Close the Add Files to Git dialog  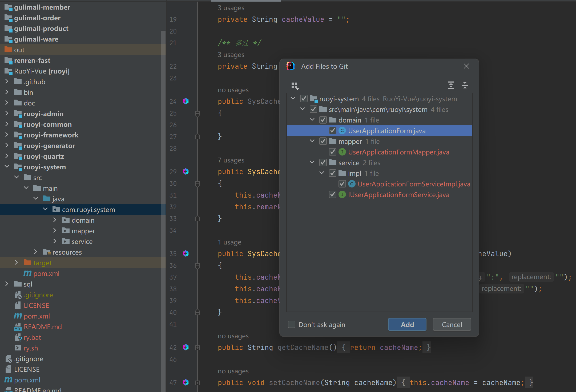pos(466,66)
